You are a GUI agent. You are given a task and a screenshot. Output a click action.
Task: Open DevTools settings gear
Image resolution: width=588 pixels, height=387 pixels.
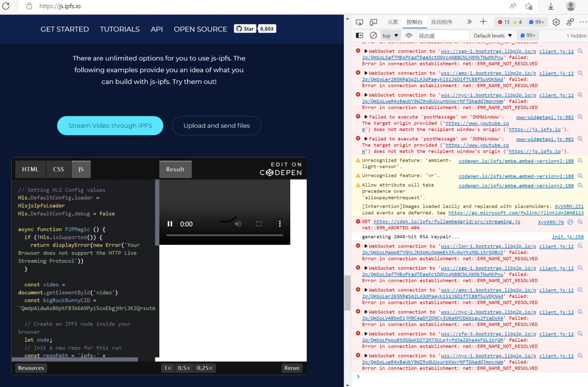(x=556, y=22)
